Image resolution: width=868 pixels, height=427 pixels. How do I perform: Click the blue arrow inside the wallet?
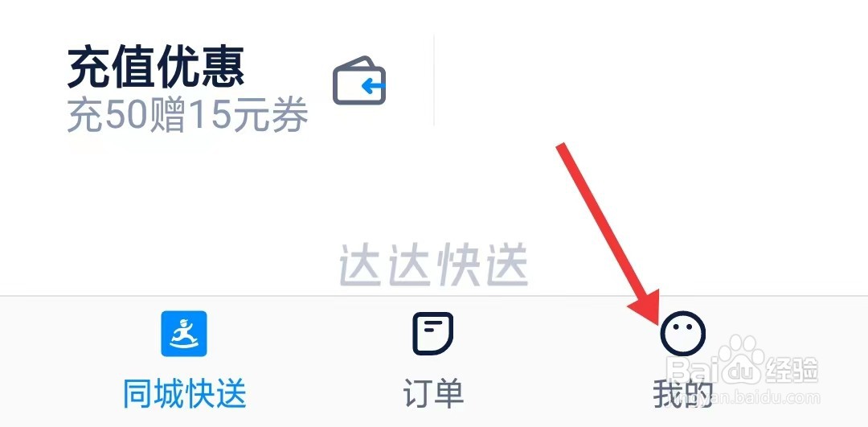[x=374, y=86]
